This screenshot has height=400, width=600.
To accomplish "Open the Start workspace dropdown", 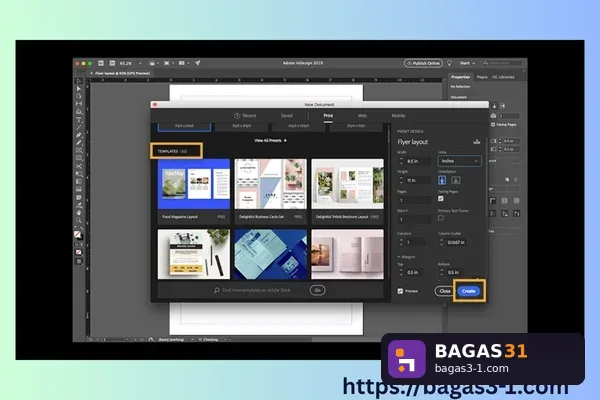I will (468, 63).
